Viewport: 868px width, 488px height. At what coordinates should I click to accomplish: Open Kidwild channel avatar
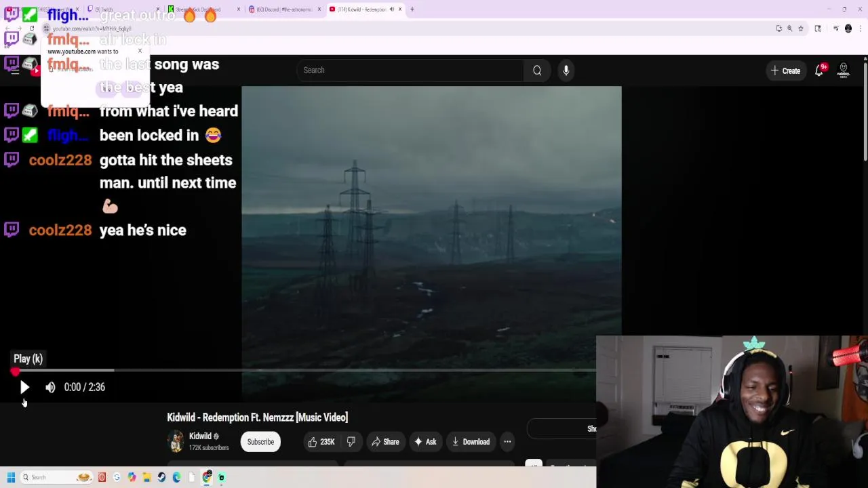point(176,441)
